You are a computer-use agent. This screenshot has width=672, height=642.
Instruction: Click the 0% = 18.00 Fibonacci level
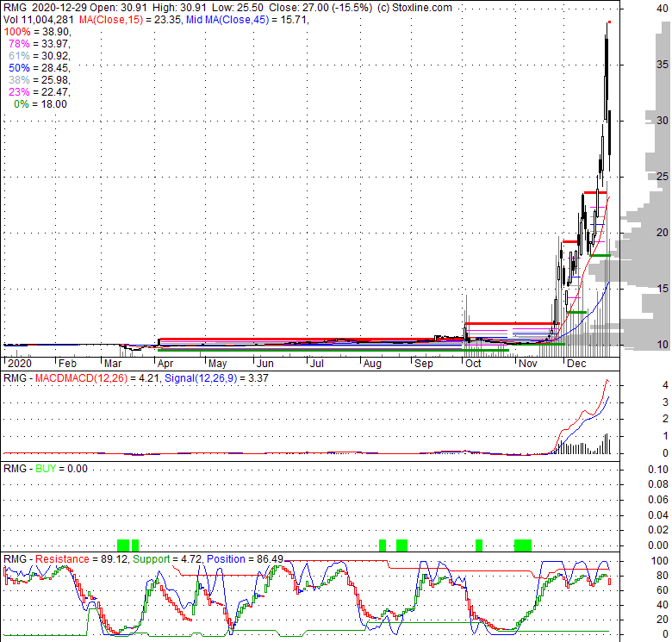[40, 104]
